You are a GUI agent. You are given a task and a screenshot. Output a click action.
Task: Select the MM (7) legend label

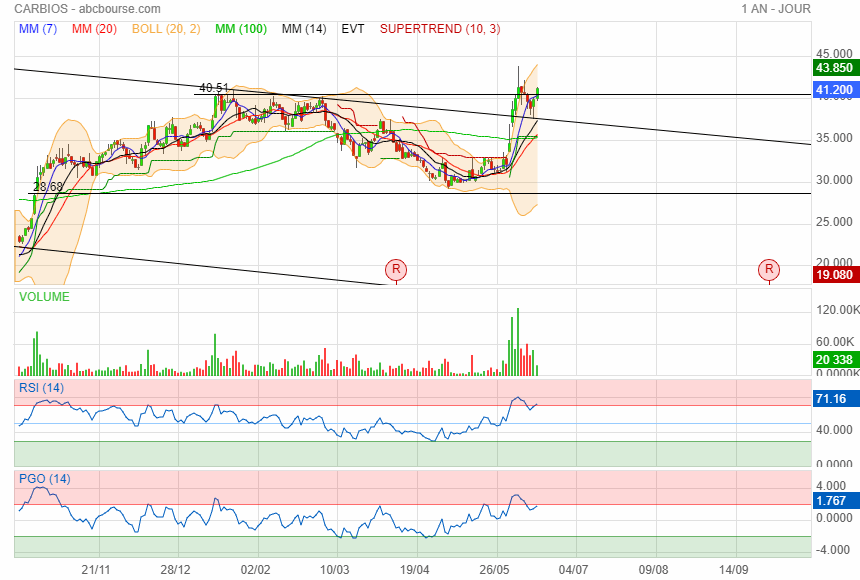click(38, 29)
